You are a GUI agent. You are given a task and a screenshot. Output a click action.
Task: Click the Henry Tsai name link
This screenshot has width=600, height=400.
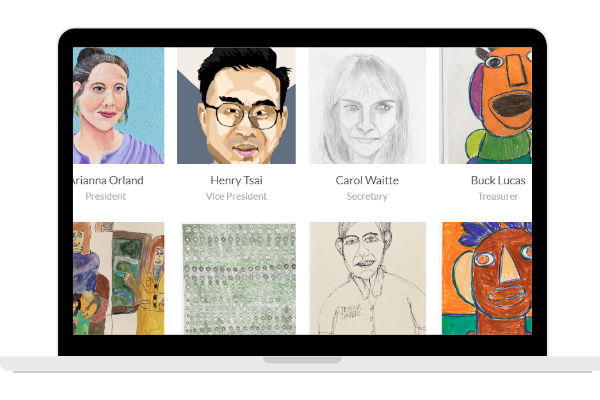click(x=236, y=180)
